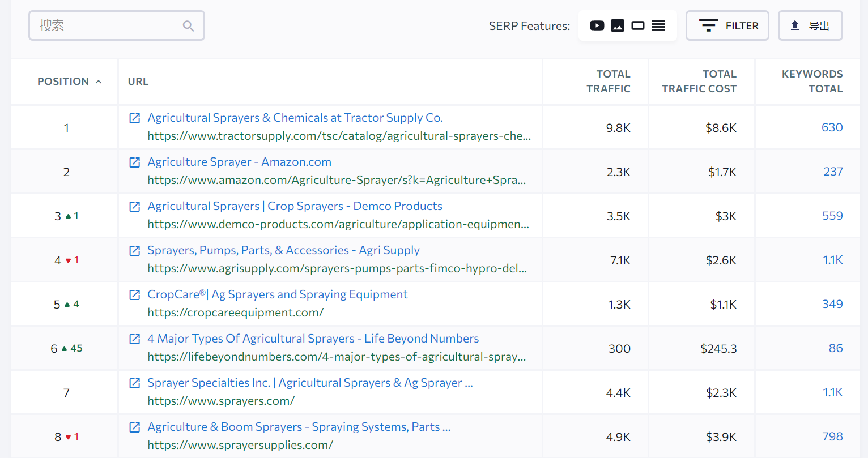Toggle the video SERP feature filter
This screenshot has width=868, height=458.
597,25
